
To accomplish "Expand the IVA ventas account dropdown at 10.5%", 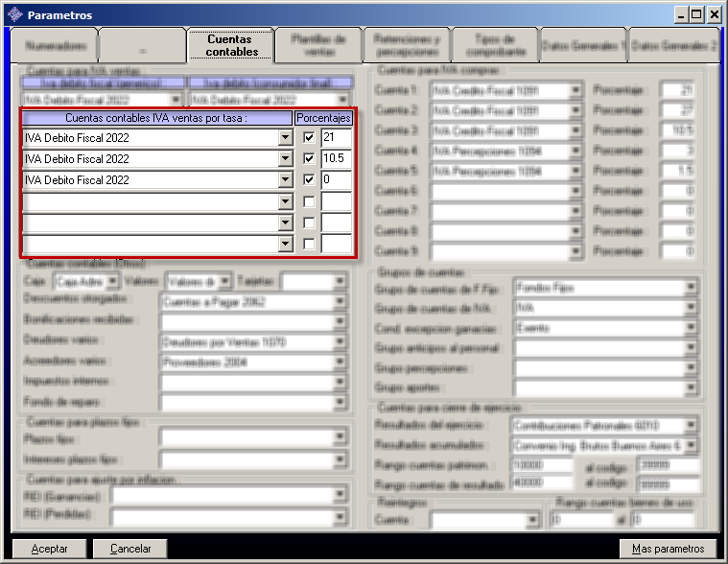I will [x=285, y=159].
